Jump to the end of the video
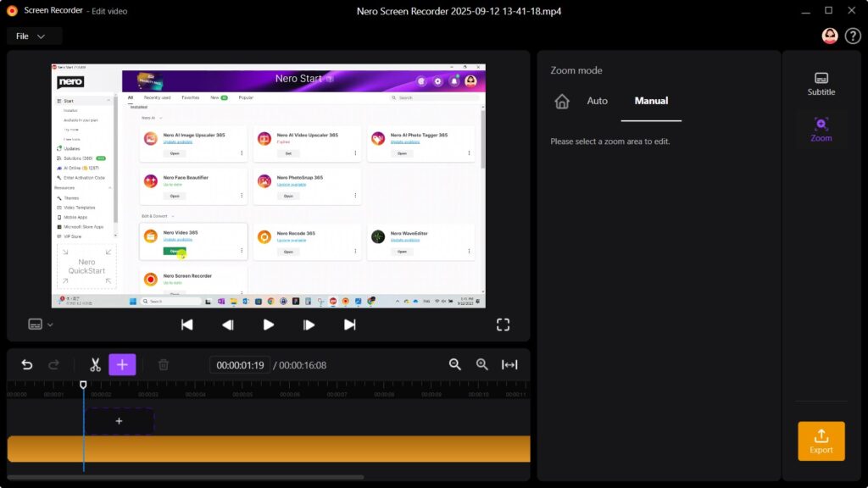Screen dimensions: 868x488 [x=349, y=324]
